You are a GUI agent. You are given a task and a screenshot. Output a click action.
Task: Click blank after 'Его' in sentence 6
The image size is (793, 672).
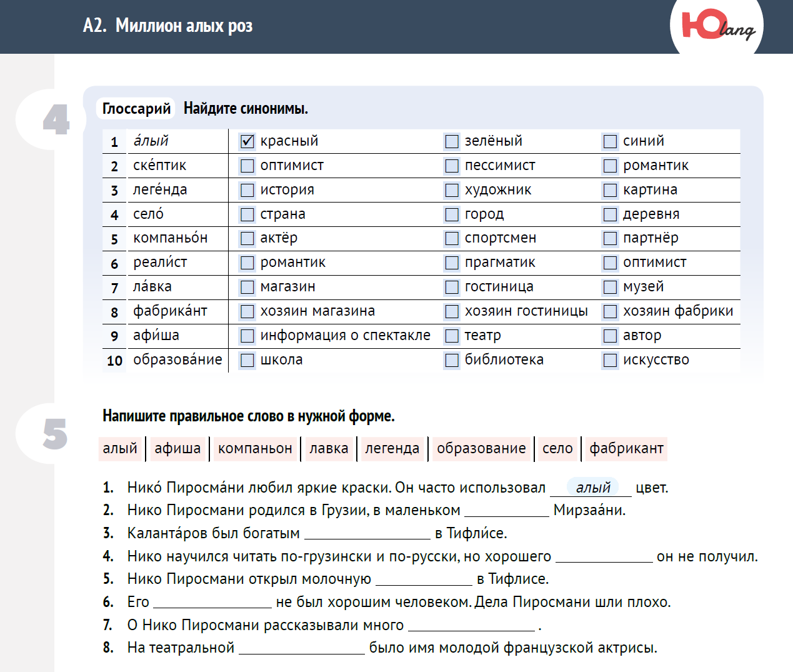212,603
